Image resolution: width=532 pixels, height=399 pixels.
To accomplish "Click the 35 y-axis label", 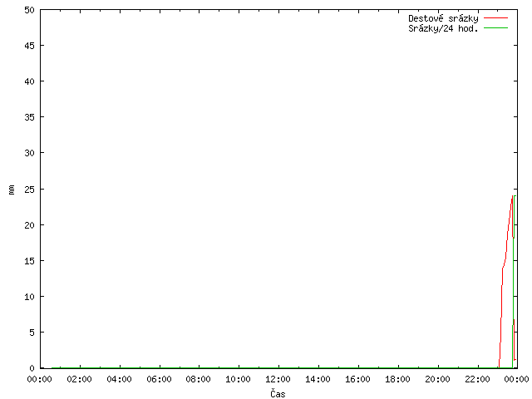I will coord(30,117).
